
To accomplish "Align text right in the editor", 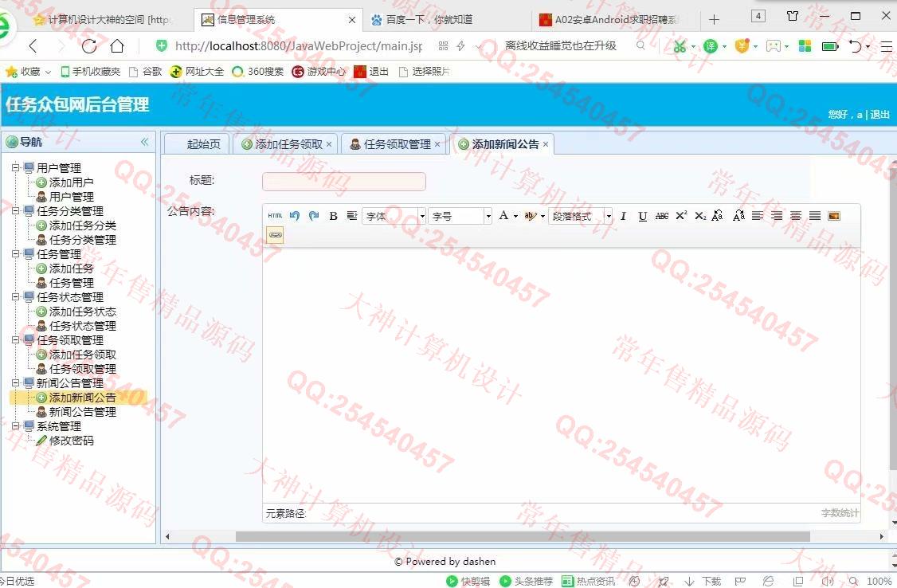I will pyautogui.click(x=776, y=216).
